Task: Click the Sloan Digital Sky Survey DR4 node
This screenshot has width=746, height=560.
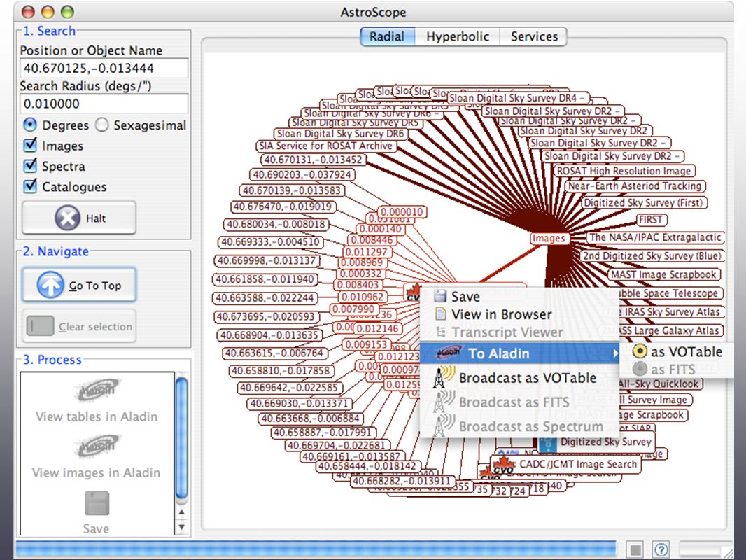Action: coord(518,98)
